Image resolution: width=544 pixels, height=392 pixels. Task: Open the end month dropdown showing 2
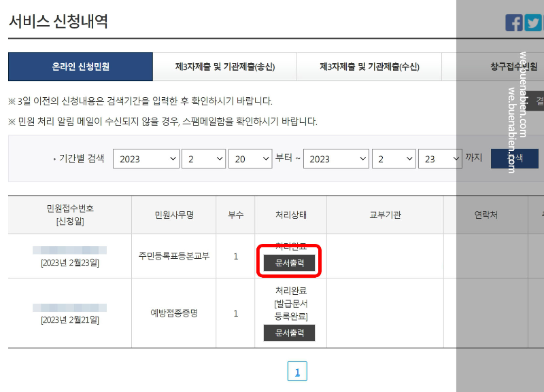(394, 158)
